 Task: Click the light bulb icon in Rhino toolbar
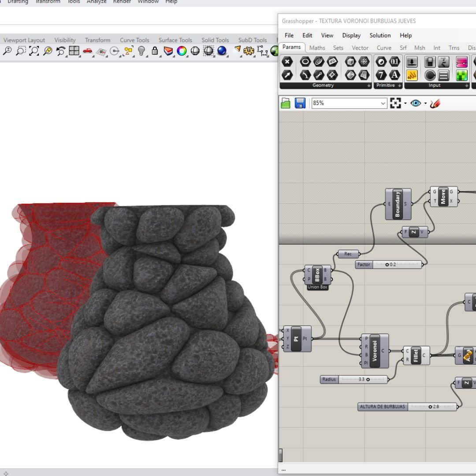141,51
